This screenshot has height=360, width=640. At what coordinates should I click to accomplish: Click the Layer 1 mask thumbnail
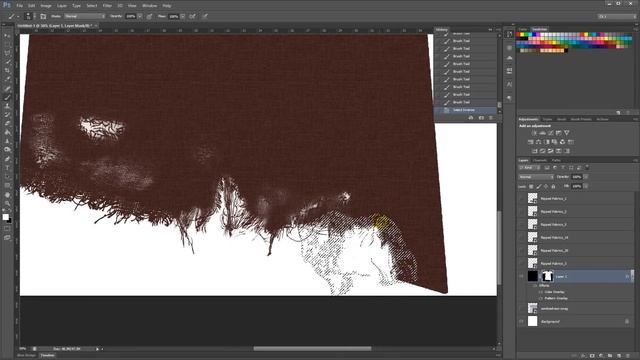[547, 276]
